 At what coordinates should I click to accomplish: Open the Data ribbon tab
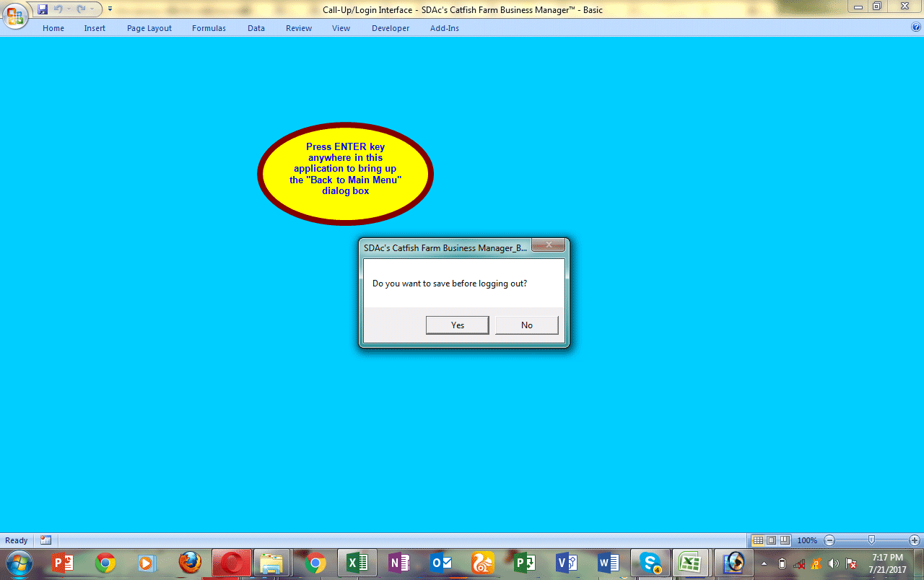click(256, 28)
